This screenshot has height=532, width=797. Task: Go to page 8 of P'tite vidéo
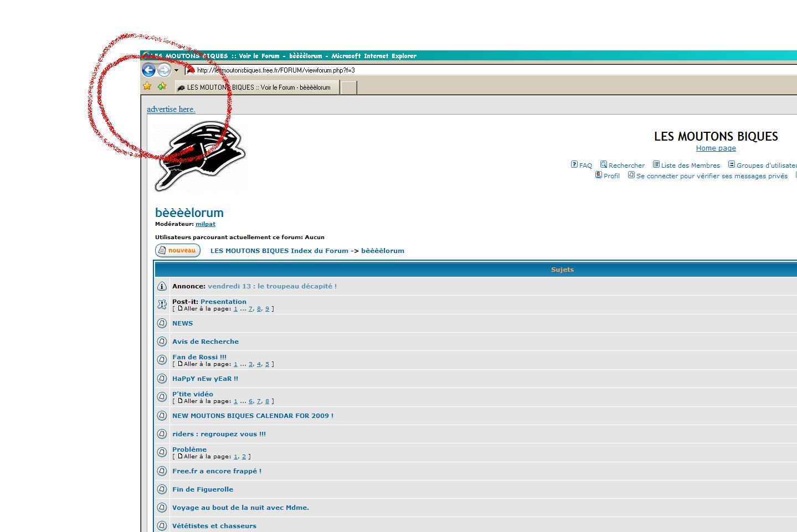(267, 401)
